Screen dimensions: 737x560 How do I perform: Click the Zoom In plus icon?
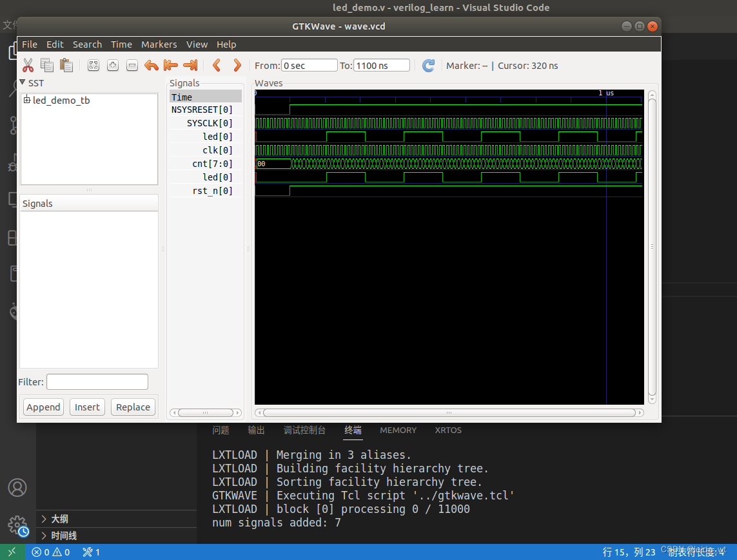pyautogui.click(x=113, y=65)
